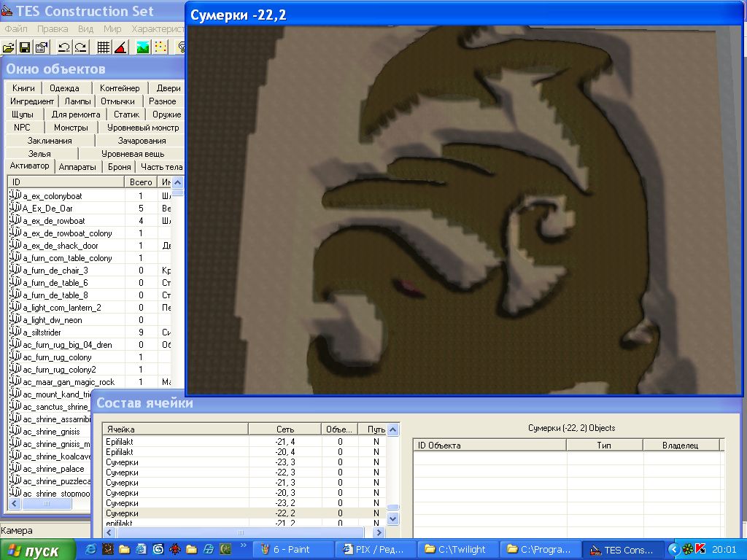
Task: Switch to the Лампы tab
Action: point(77,101)
